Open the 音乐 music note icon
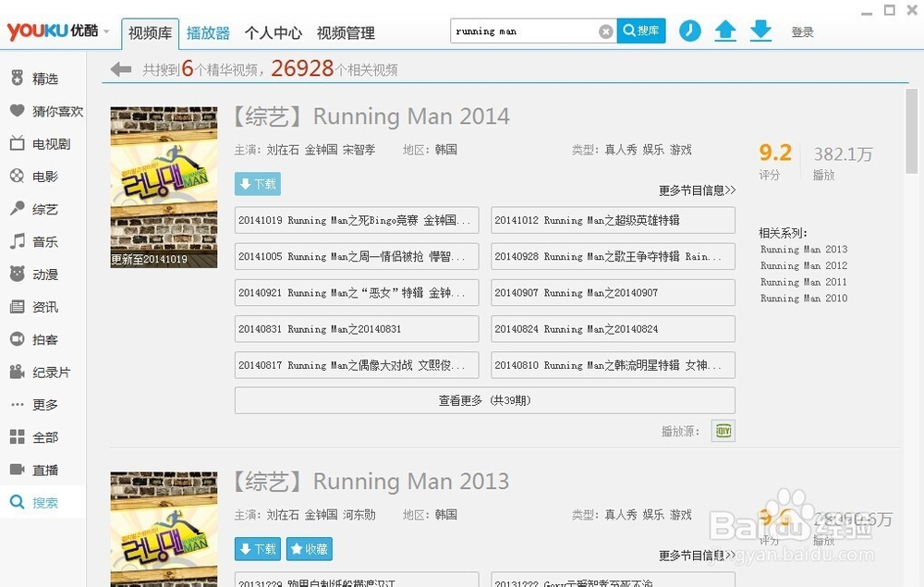Screen dimensions: 924x587 point(17,241)
